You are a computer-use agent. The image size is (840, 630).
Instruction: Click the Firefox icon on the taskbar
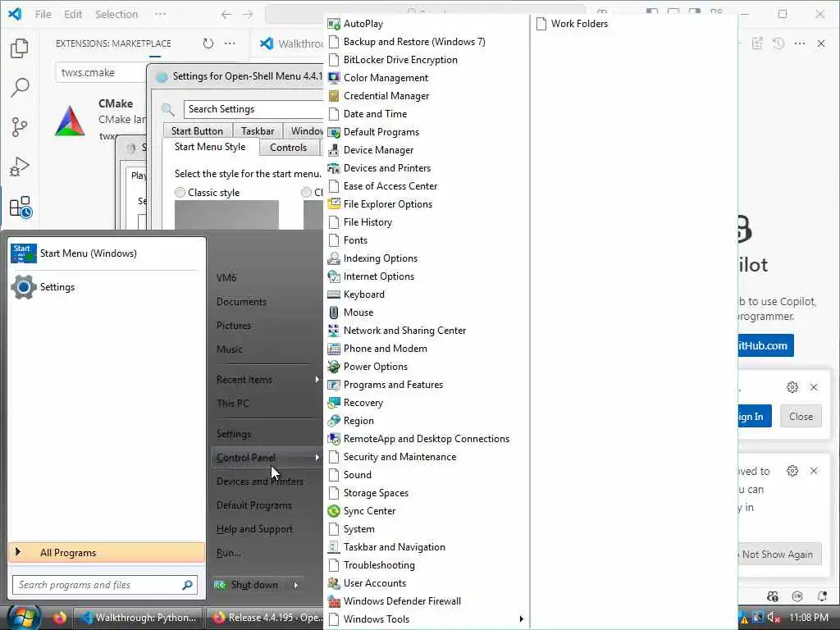coord(59,618)
